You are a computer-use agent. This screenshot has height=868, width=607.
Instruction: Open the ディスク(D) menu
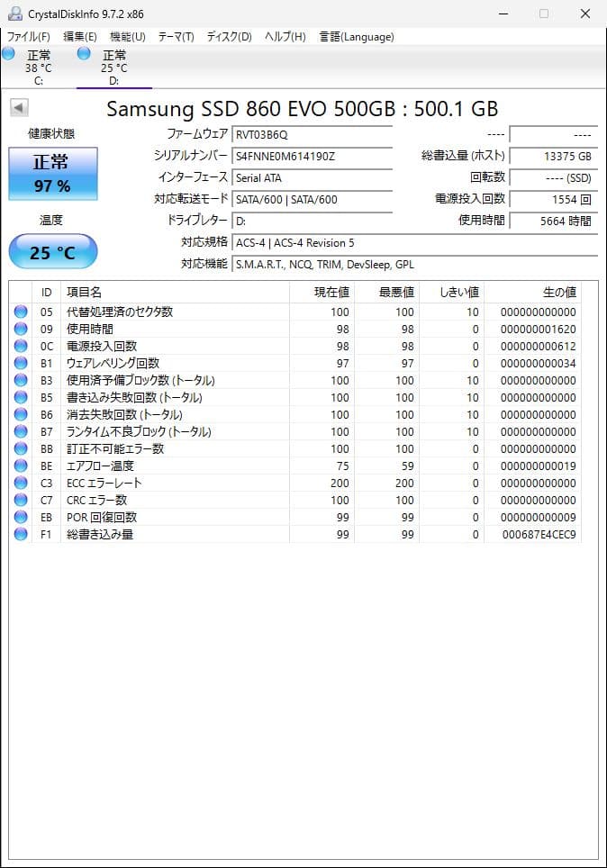click(230, 37)
